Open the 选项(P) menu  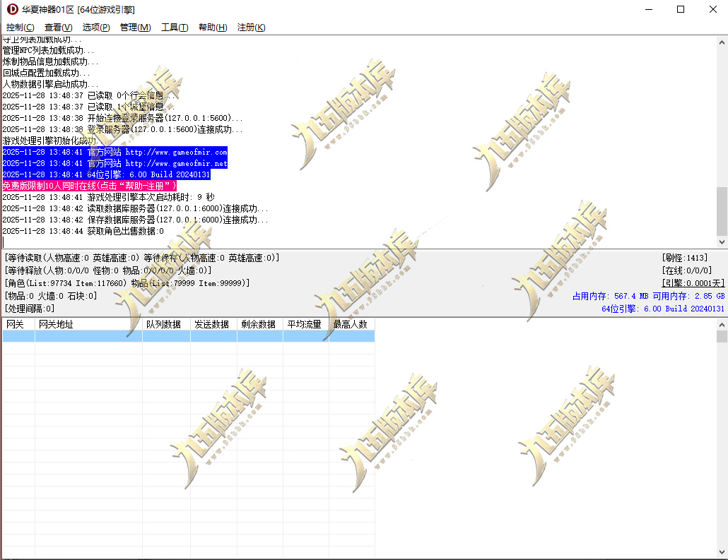(x=96, y=28)
